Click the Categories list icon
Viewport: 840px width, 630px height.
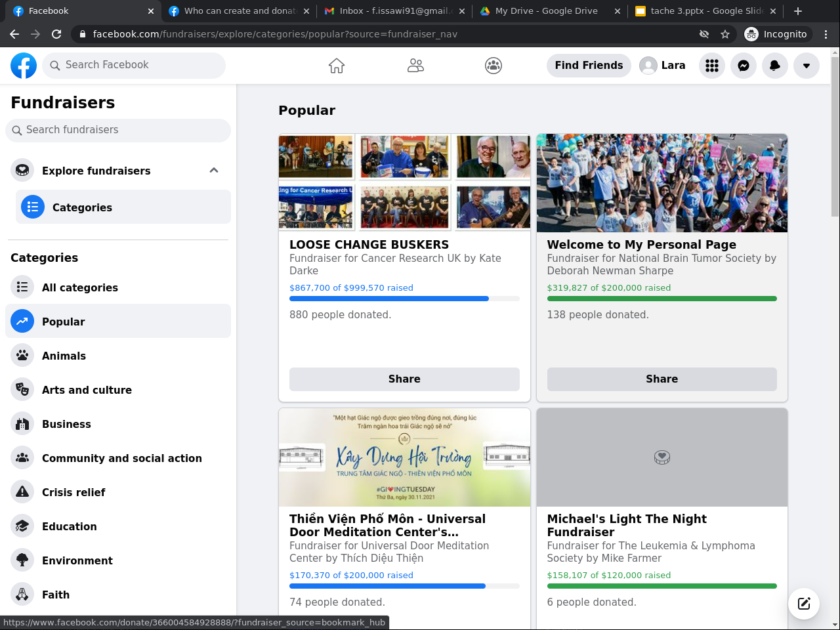33,207
